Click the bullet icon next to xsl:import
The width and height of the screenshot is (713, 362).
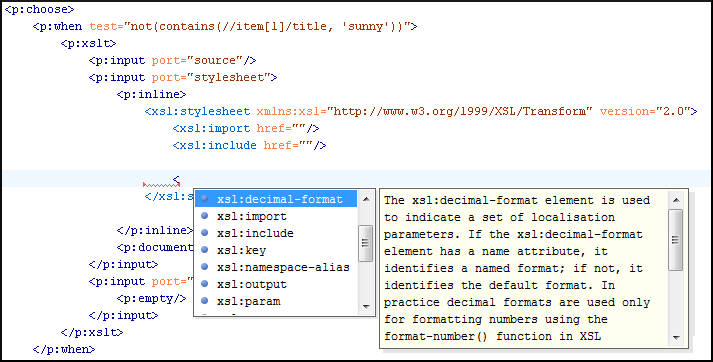[205, 216]
